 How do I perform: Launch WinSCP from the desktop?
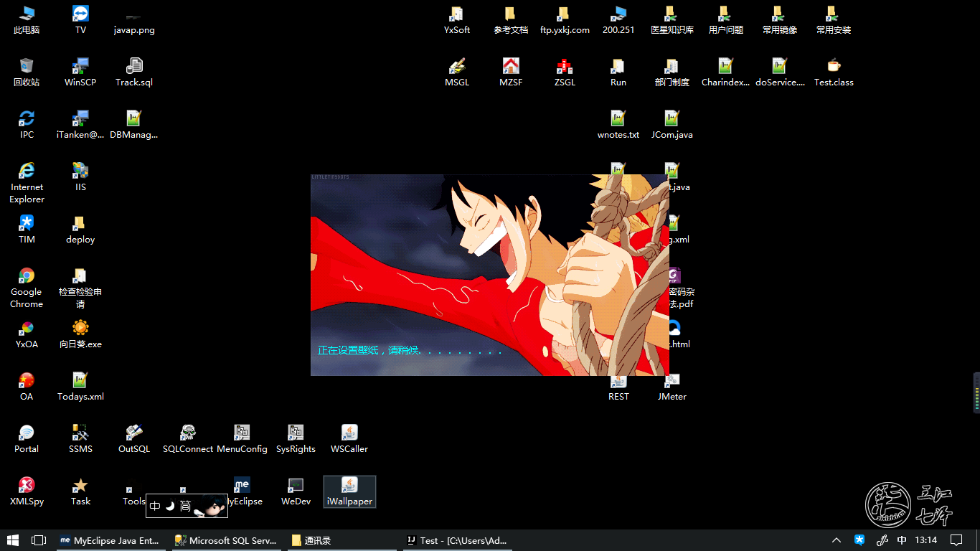(80, 72)
